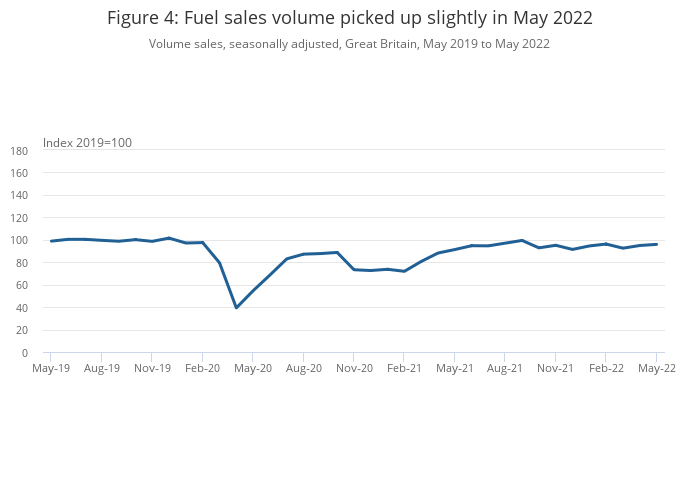Click the Feb-20 x-axis label
The width and height of the screenshot is (700, 502).
click(202, 368)
